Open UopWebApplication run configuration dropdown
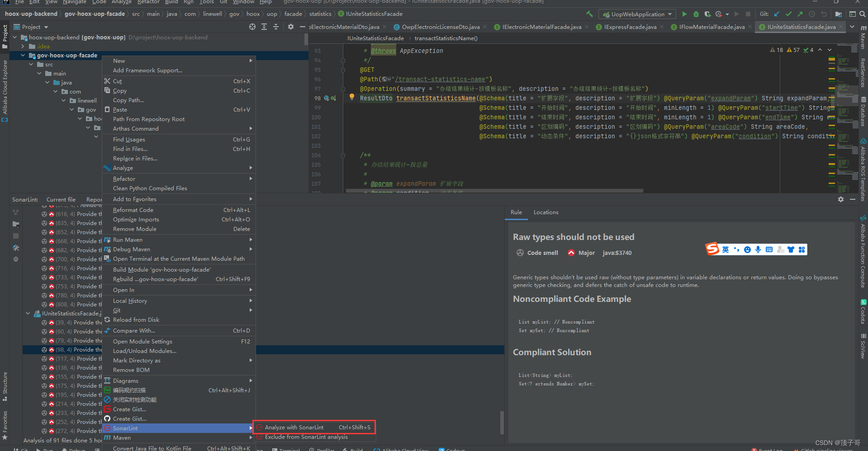The image size is (868, 451). 637,14
